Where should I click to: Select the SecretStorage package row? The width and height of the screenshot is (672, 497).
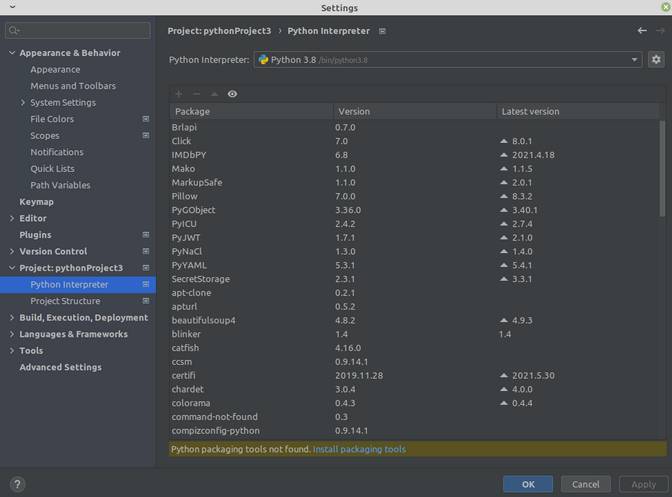(x=414, y=279)
